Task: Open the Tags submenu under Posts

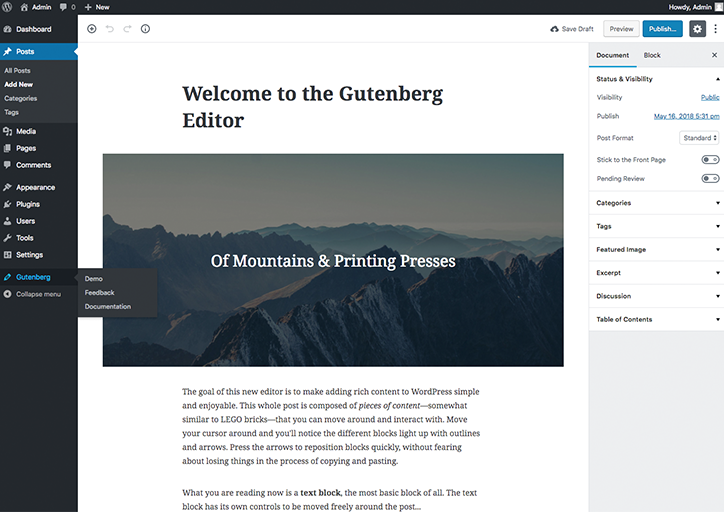Action: click(12, 112)
